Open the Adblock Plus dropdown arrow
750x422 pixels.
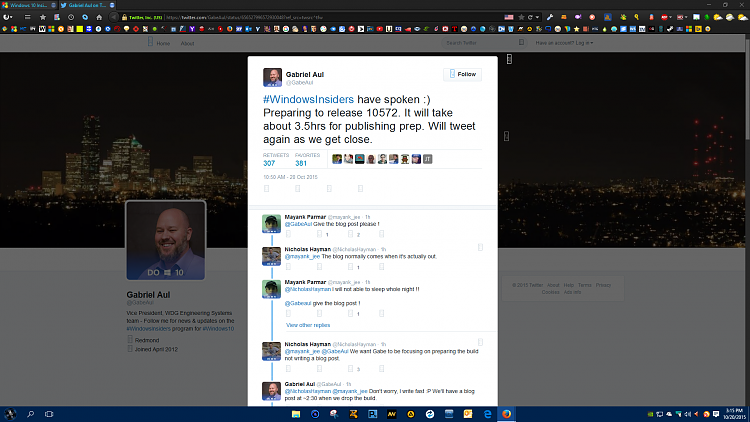coord(670,17)
